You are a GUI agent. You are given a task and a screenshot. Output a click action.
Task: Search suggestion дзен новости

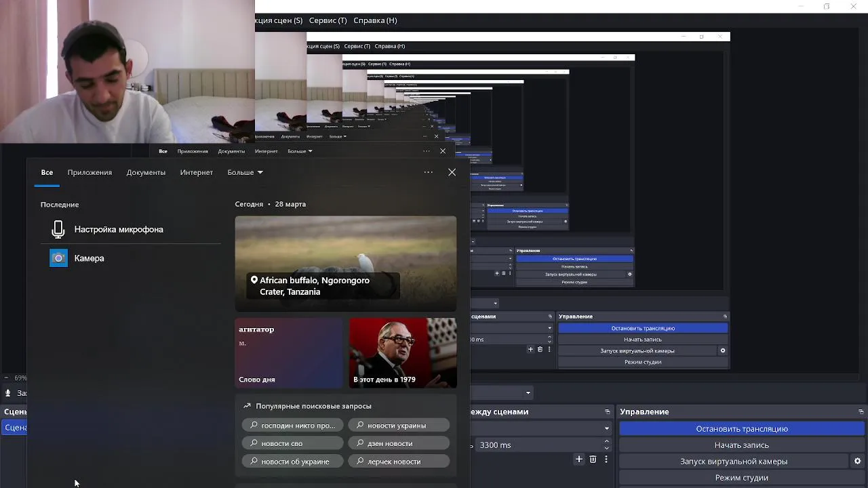pyautogui.click(x=399, y=443)
